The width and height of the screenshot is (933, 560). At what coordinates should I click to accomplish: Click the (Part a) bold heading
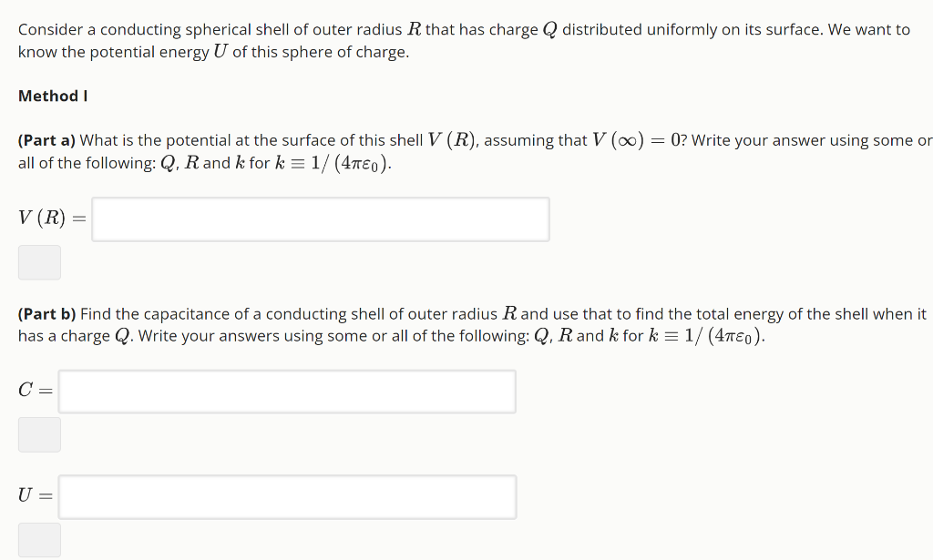(44, 139)
